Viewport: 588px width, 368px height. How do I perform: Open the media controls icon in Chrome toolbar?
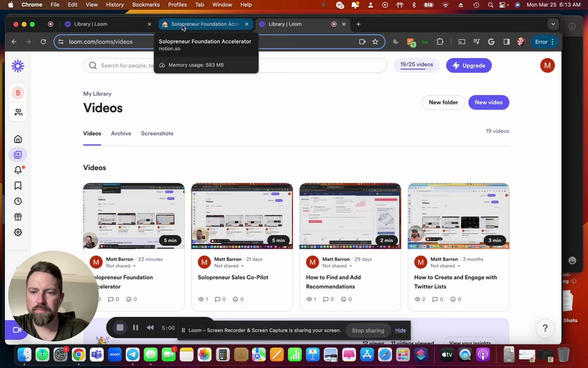click(476, 41)
